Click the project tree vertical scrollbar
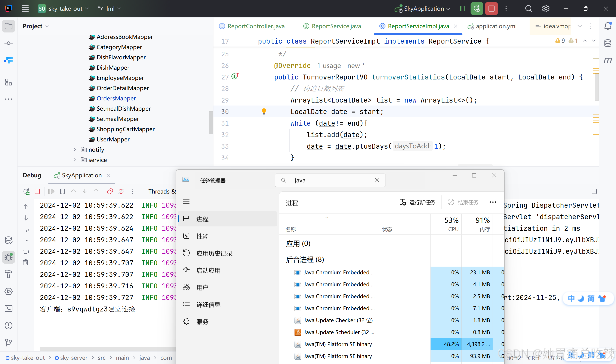Screen dimensions: 616x364 (210, 122)
